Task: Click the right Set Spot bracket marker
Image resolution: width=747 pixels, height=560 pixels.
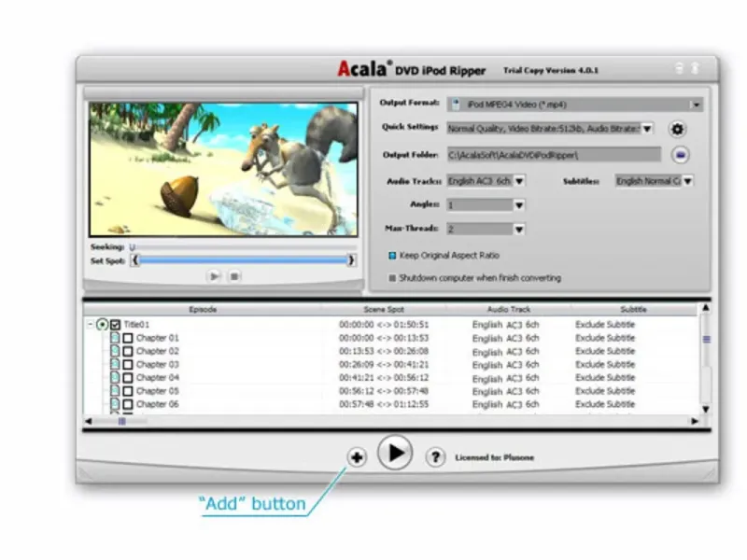Action: point(351,260)
